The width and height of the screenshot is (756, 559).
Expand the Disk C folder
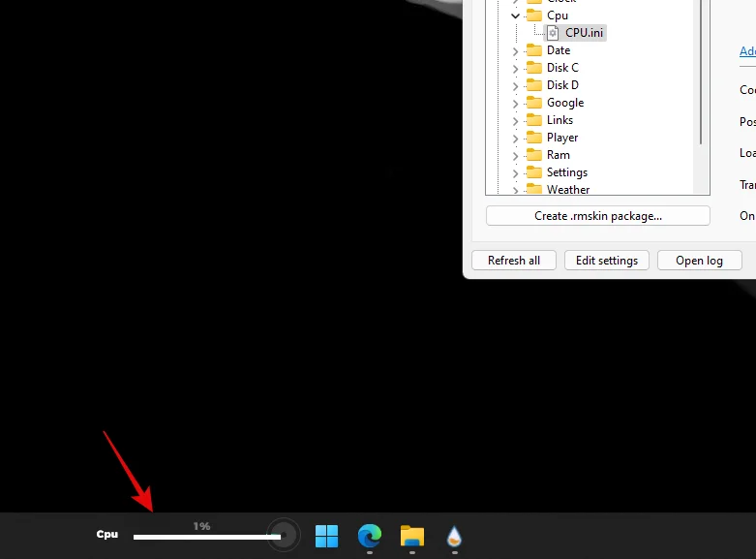coord(515,69)
